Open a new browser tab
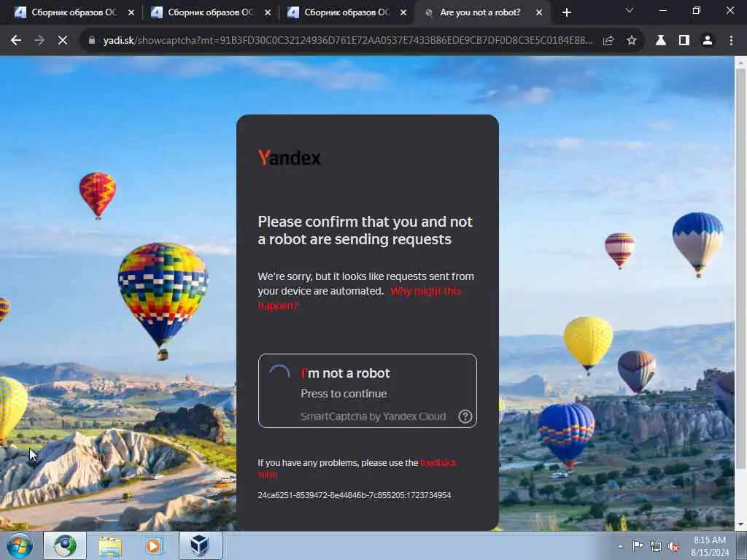The image size is (747, 560). [566, 12]
